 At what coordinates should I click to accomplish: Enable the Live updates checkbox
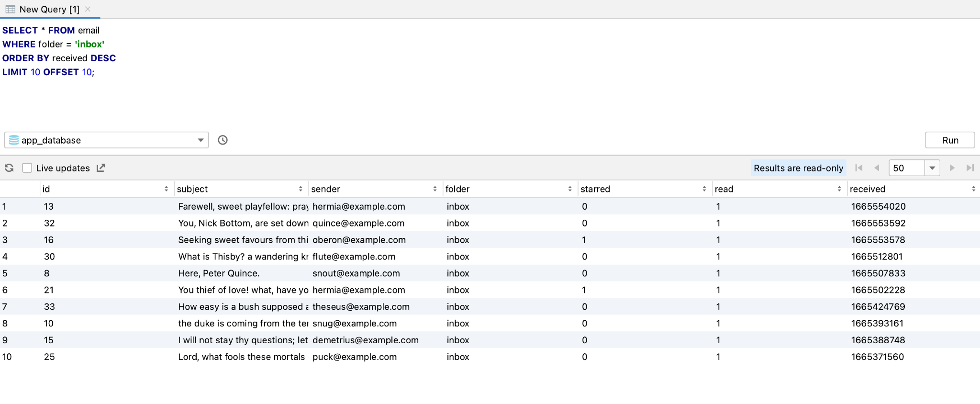(x=27, y=168)
